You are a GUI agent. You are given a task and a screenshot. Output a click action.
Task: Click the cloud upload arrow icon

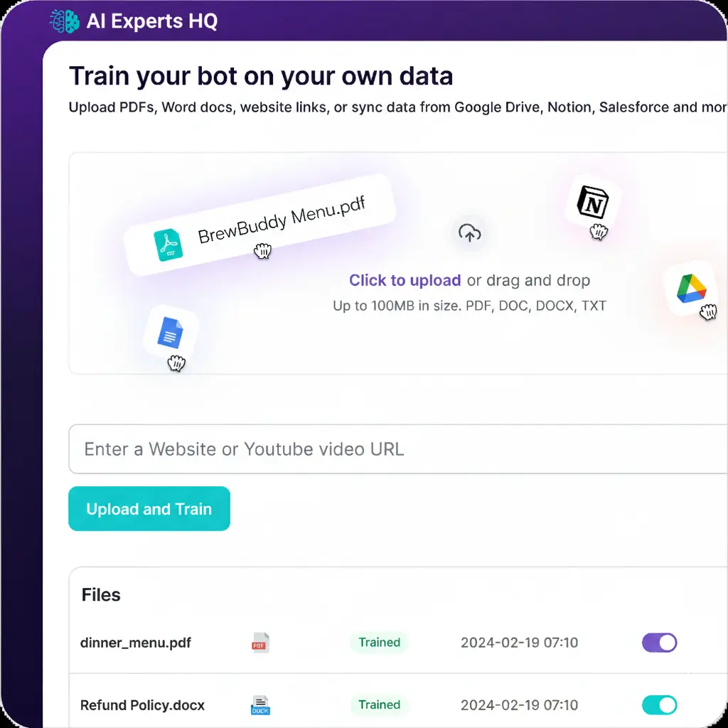[x=469, y=233]
